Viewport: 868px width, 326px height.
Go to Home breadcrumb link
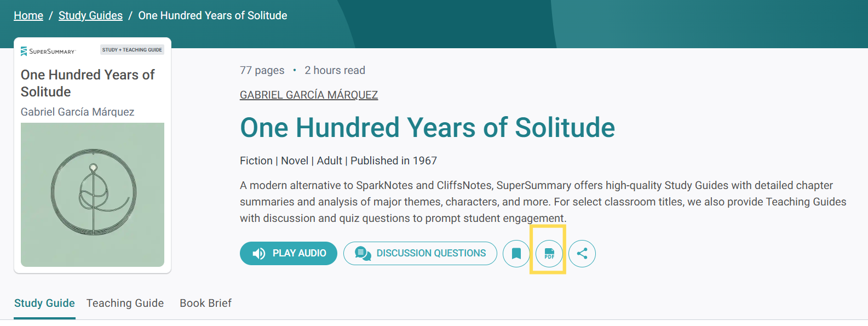pos(28,15)
